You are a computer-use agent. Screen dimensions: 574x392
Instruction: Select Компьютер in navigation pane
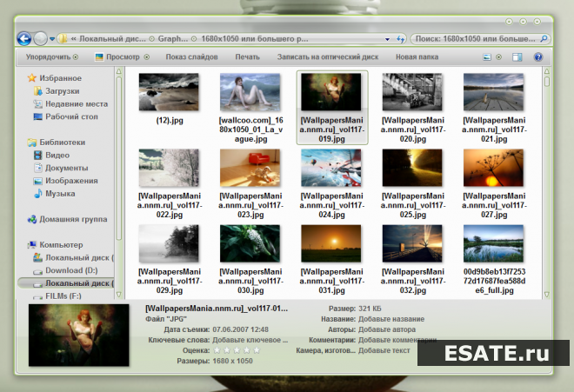pyautogui.click(x=61, y=245)
